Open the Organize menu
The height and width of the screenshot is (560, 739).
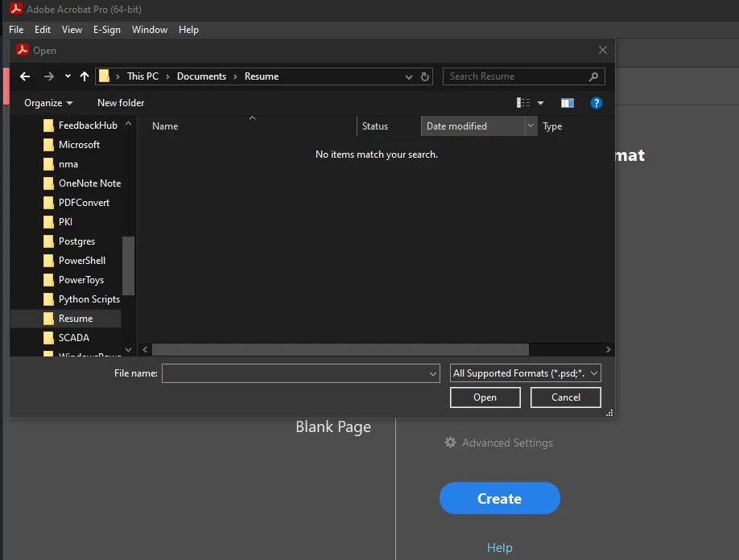pyautogui.click(x=48, y=103)
